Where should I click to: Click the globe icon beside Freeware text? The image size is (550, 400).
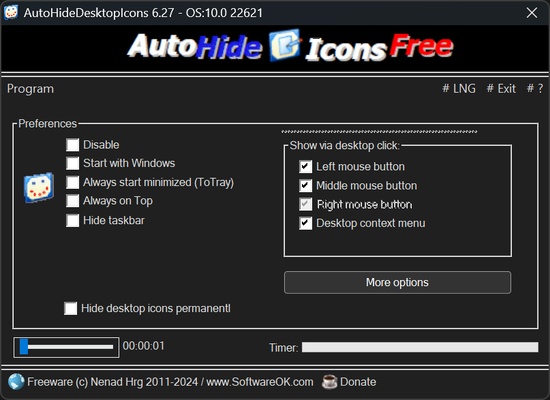(x=16, y=382)
